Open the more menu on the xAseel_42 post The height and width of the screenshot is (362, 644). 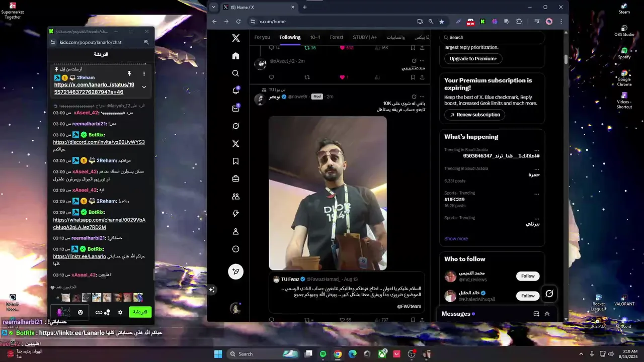coord(422,61)
